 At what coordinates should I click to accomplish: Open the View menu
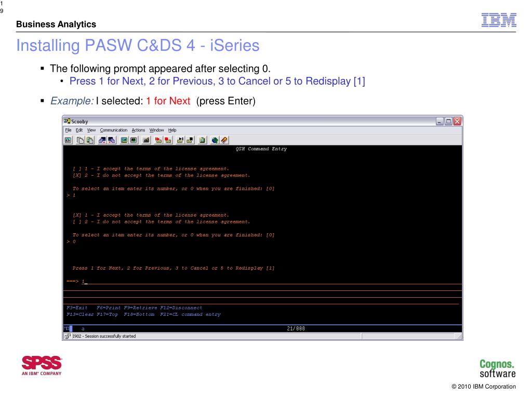[x=91, y=130]
